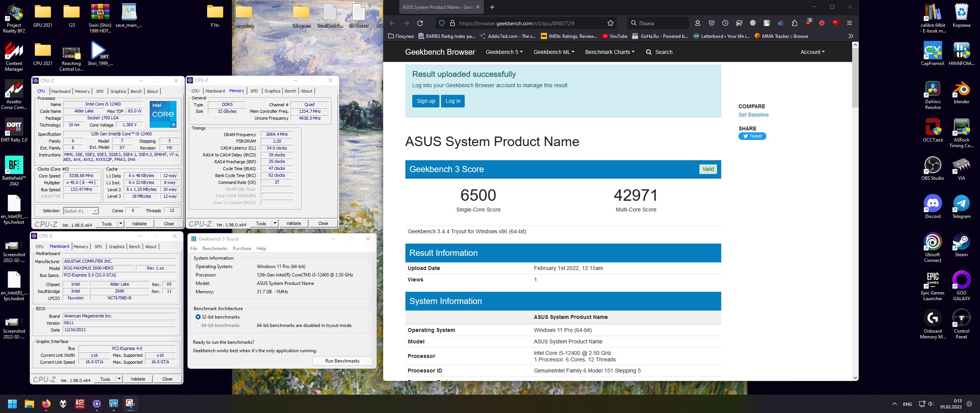
Task: Click Run Benchmarks in Geekbench 3
Action: pyautogui.click(x=342, y=361)
